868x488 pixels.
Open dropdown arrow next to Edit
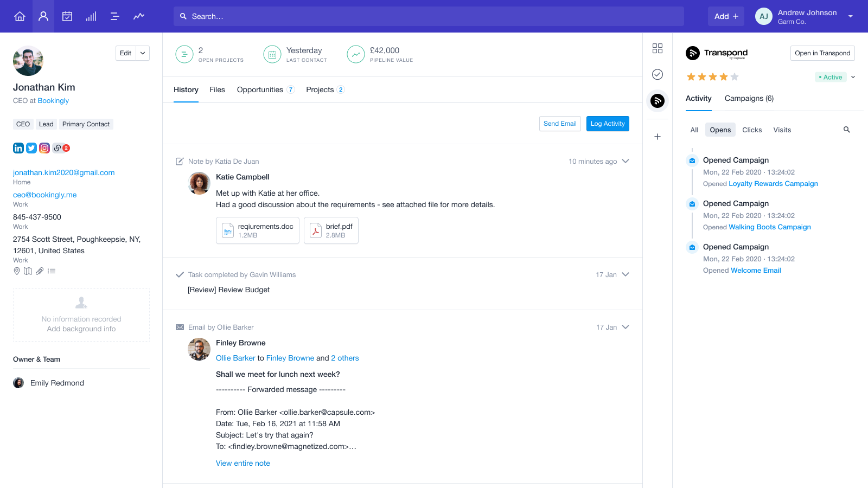143,53
